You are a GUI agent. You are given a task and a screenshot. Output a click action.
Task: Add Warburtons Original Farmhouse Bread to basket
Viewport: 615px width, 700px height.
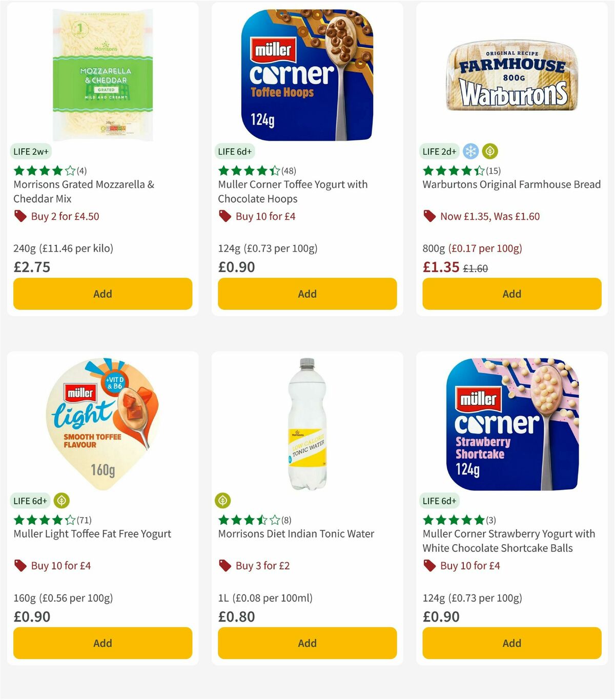click(511, 294)
